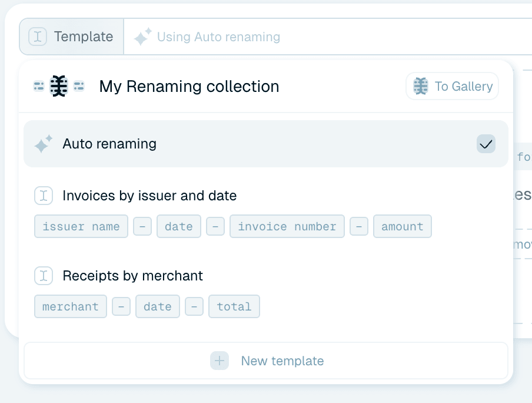This screenshot has width=532, height=403.
Task: Click the amount token in Invoices template
Action: pyautogui.click(x=403, y=226)
